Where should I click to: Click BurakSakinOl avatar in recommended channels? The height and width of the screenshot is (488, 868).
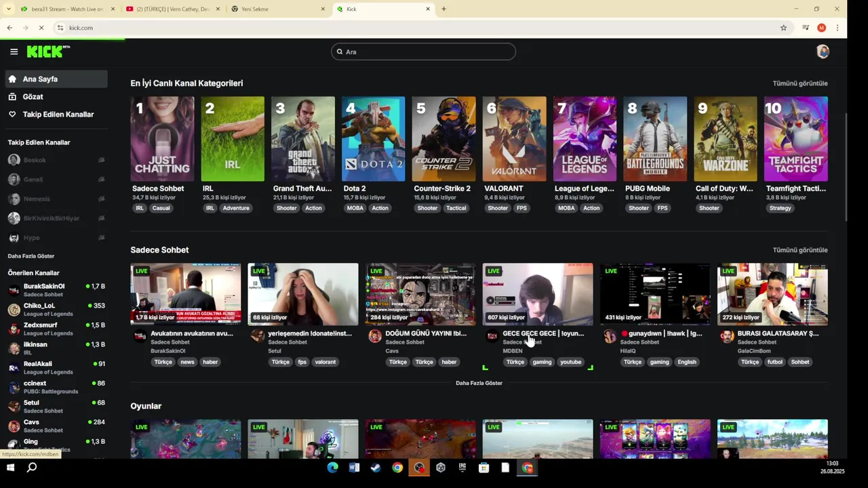tap(14, 290)
